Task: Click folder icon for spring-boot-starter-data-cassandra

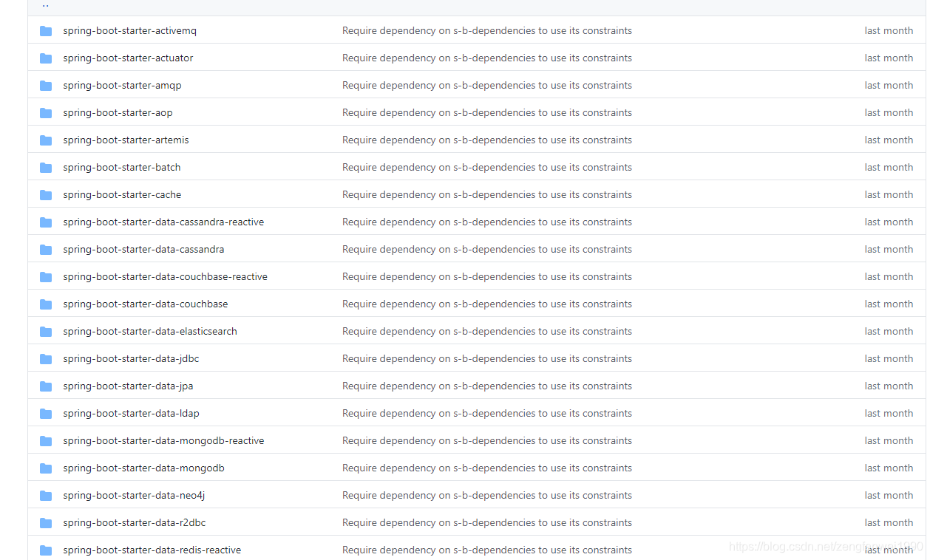Action: click(x=46, y=250)
